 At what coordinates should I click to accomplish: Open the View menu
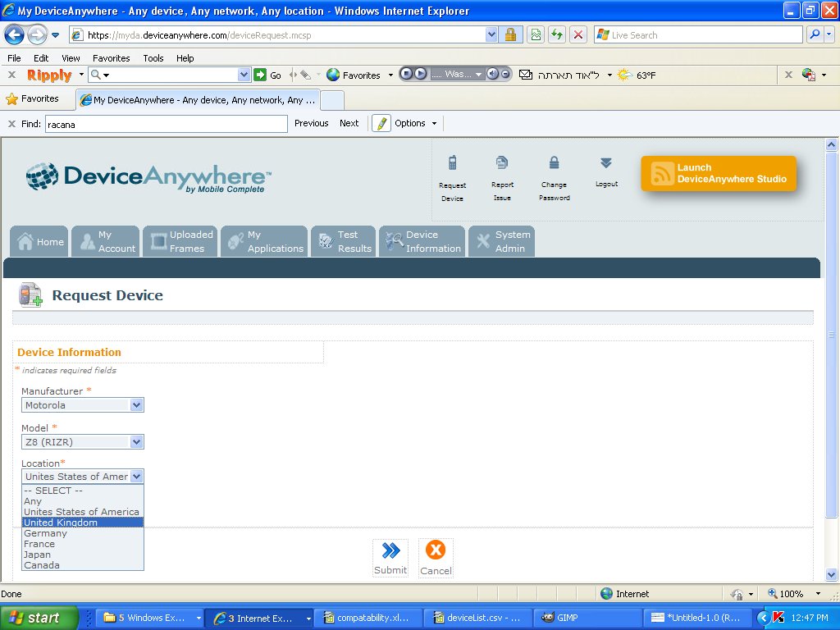click(71, 58)
